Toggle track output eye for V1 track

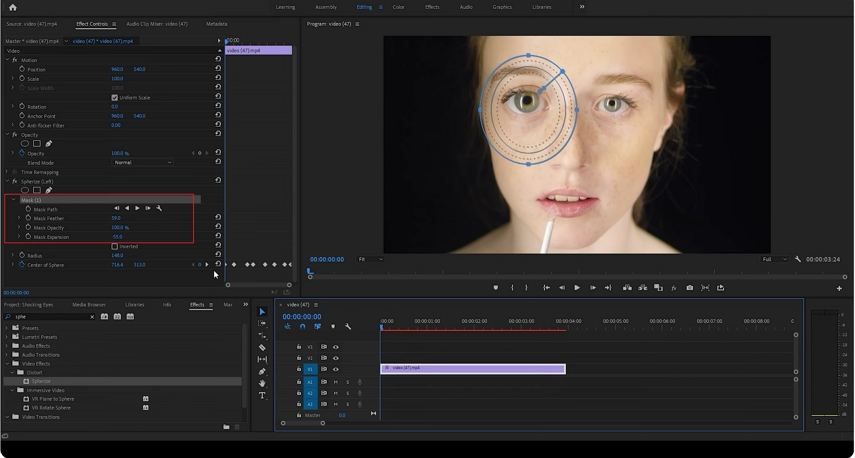(335, 369)
